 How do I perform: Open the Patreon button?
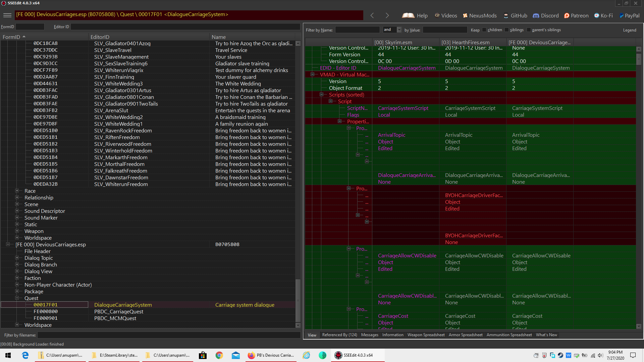pyautogui.click(x=576, y=15)
